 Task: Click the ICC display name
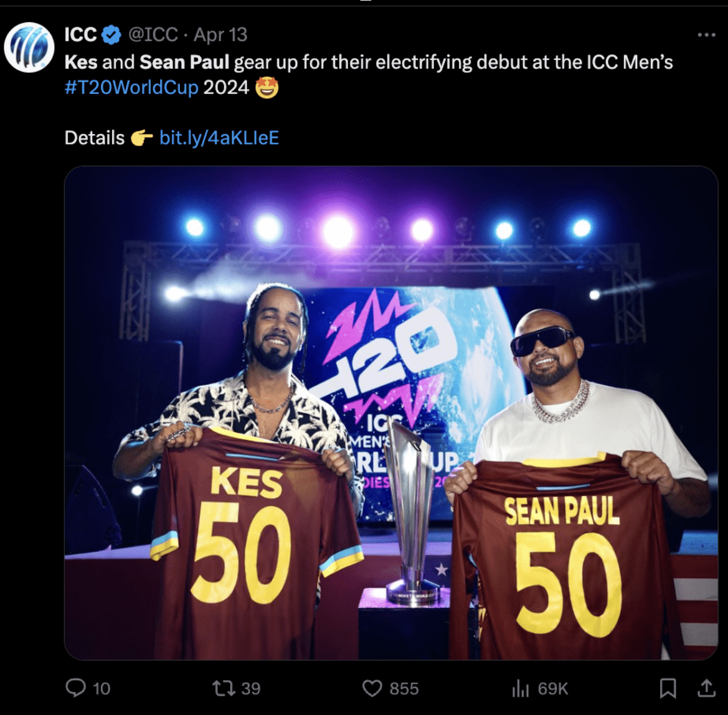(x=81, y=35)
